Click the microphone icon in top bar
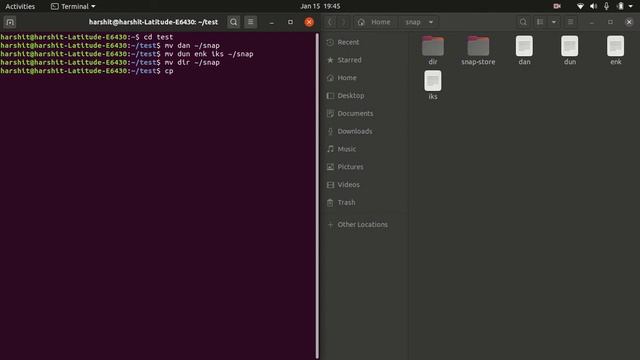 pyautogui.click(x=607, y=6)
